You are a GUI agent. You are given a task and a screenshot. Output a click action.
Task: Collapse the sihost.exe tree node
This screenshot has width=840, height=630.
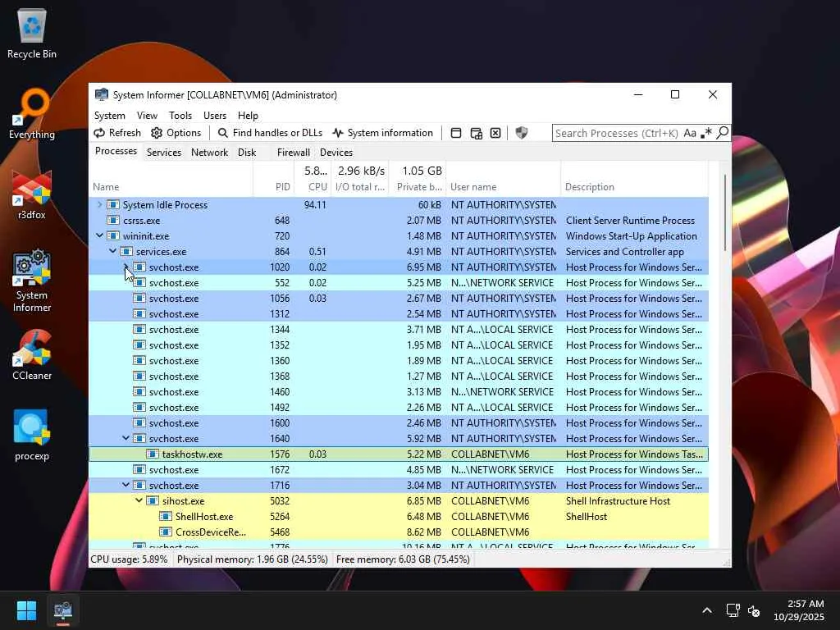139,500
